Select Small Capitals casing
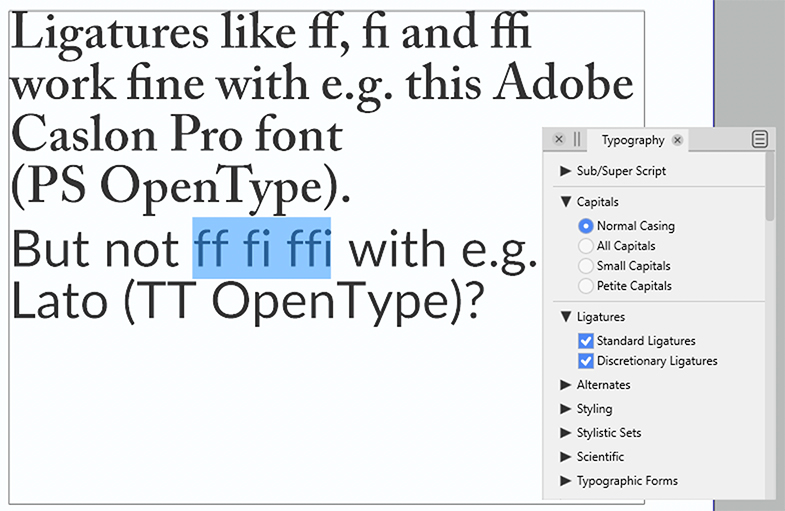 tap(587, 266)
